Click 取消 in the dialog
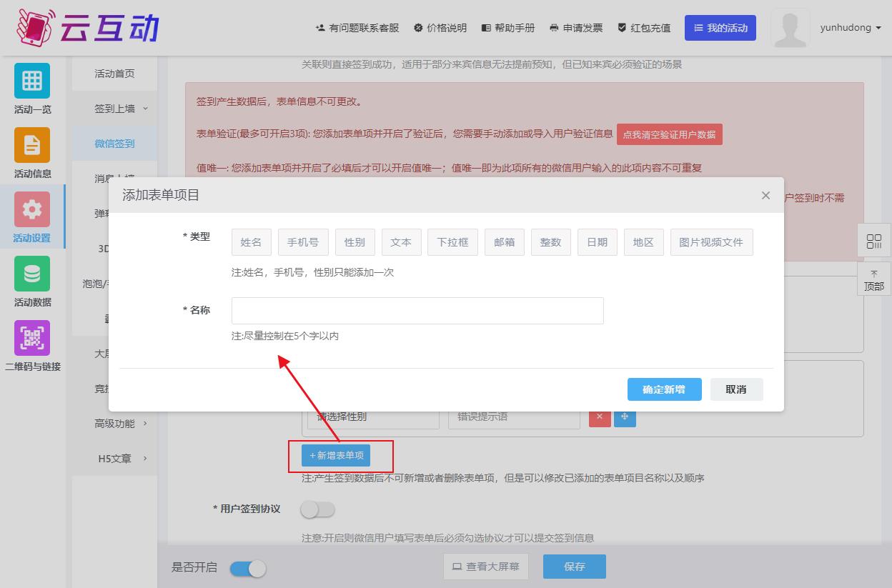This screenshot has height=588, width=892. click(x=736, y=389)
